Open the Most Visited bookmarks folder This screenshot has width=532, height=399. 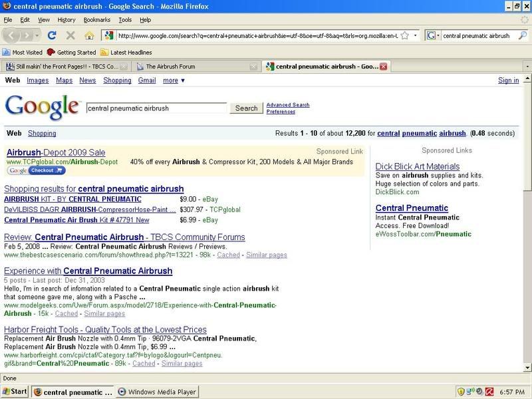[23, 53]
